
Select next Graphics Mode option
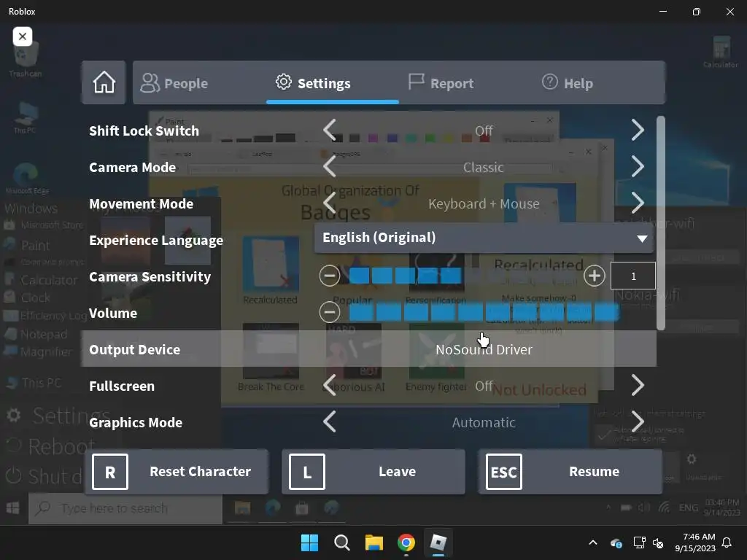638,422
